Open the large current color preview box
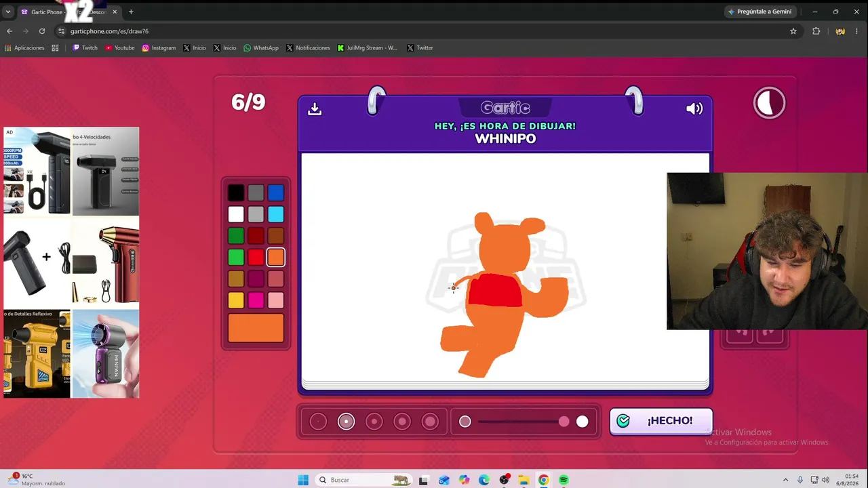Image resolution: width=868 pixels, height=488 pixels. tap(256, 328)
